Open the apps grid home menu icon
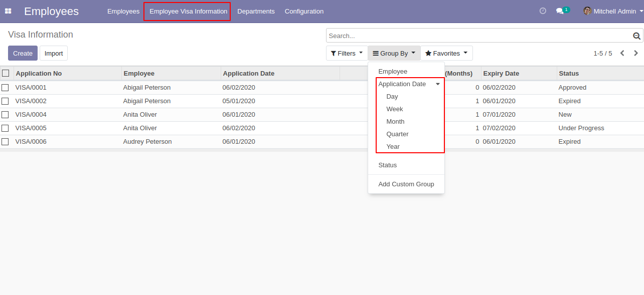Image resolution: width=644 pixels, height=295 pixels. click(x=8, y=11)
